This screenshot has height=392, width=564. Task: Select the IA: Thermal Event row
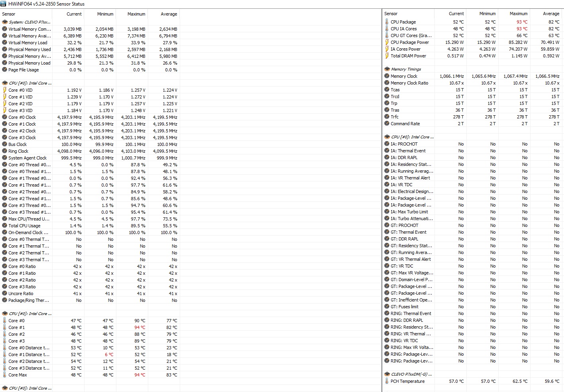[473, 150]
